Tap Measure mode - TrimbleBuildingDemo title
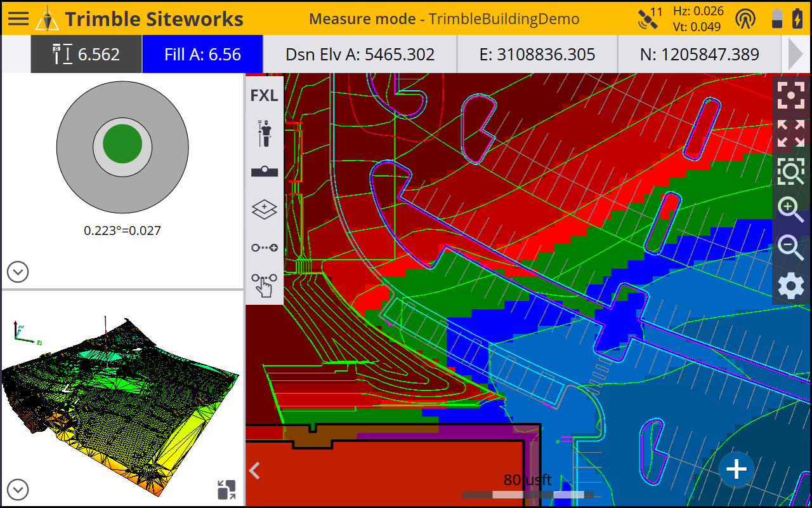812x508 pixels. (x=444, y=18)
